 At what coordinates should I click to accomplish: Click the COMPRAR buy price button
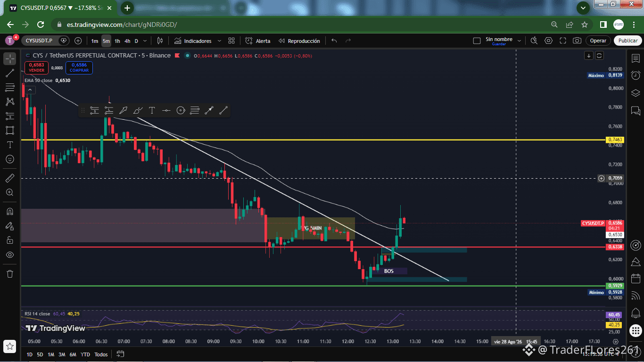[79, 67]
